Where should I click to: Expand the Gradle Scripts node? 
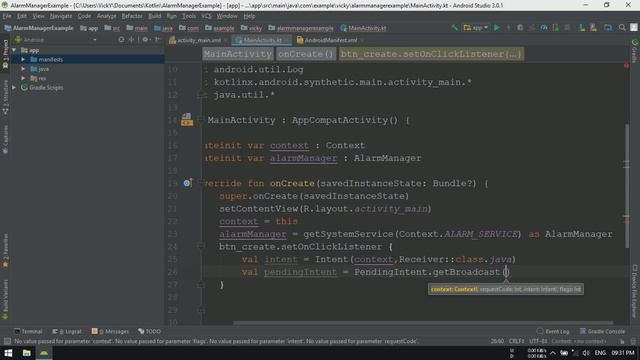(14, 88)
